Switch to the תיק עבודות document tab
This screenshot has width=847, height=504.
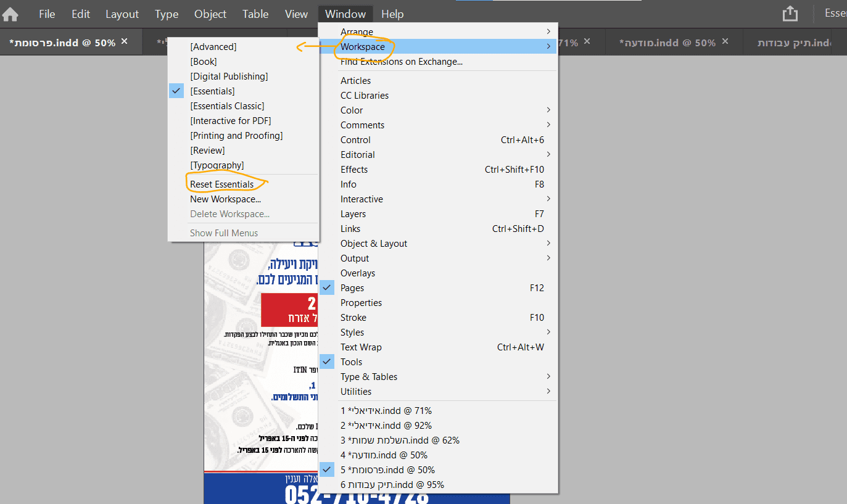[x=795, y=43]
